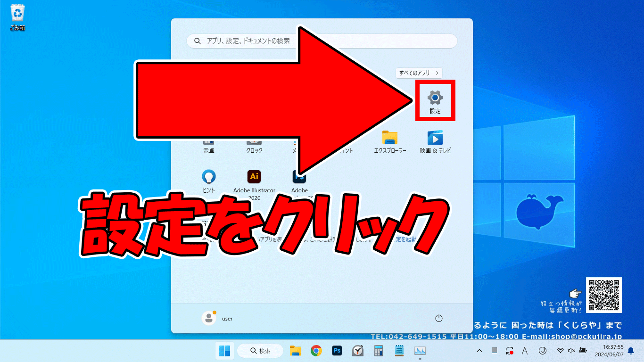Screen dimensions: 644x362
Task: Switch to the running performance monitor taskbar app
Action: pyautogui.click(x=420, y=351)
